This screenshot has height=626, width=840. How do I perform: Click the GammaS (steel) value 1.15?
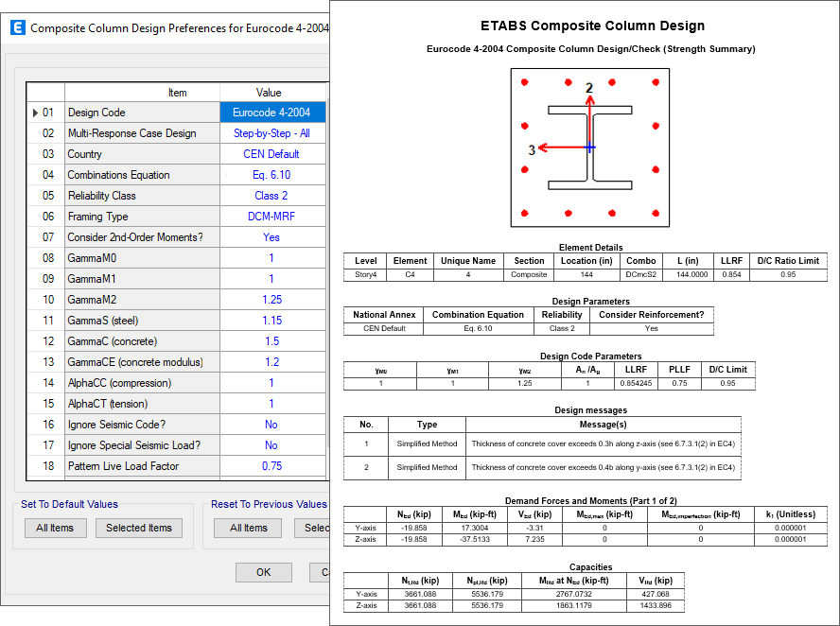(272, 321)
